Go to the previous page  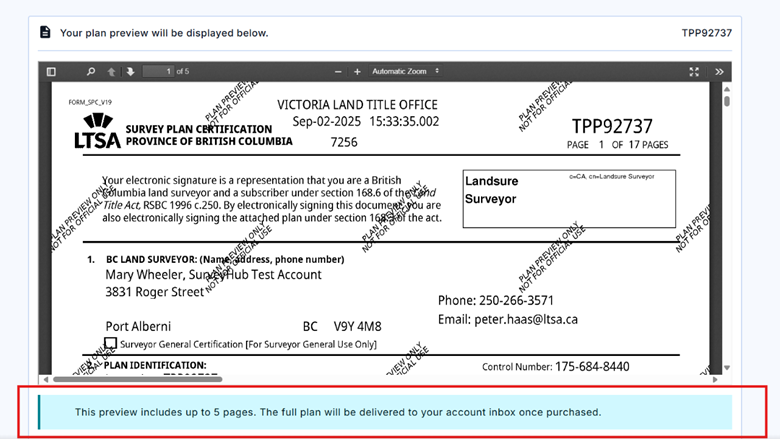coord(110,72)
